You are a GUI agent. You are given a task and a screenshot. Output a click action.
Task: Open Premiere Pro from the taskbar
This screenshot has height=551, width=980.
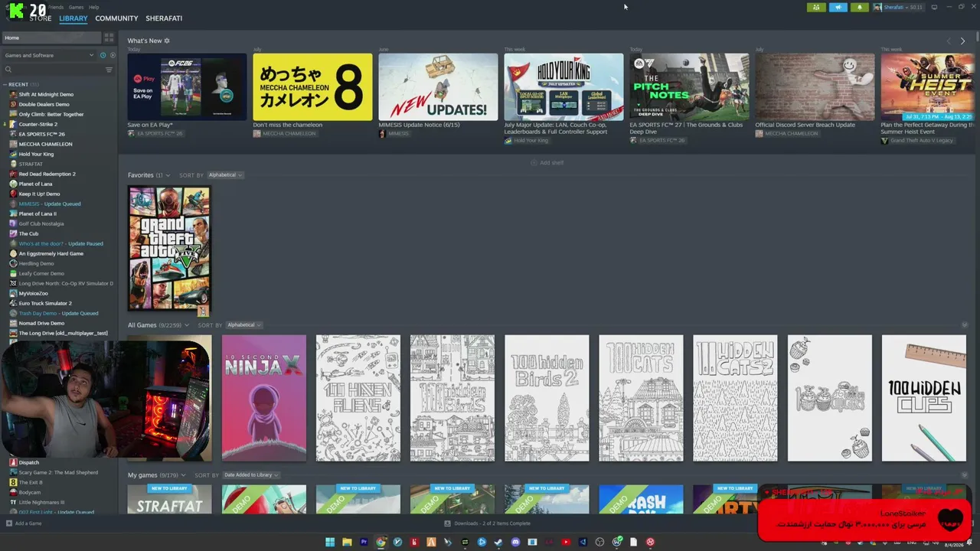pyautogui.click(x=364, y=542)
